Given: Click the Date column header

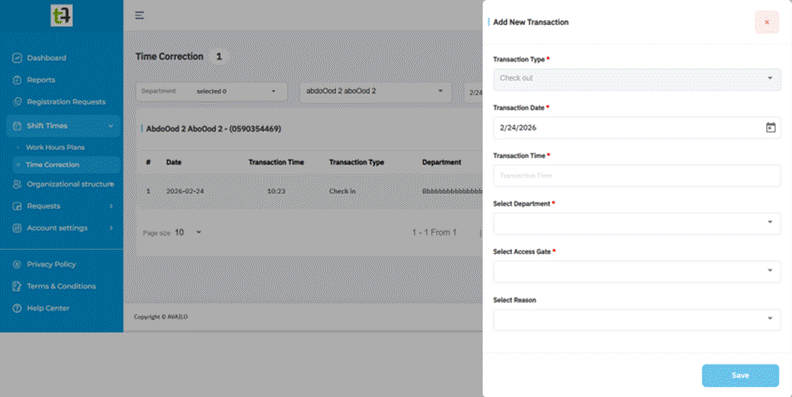Looking at the screenshot, I should pyautogui.click(x=174, y=162).
